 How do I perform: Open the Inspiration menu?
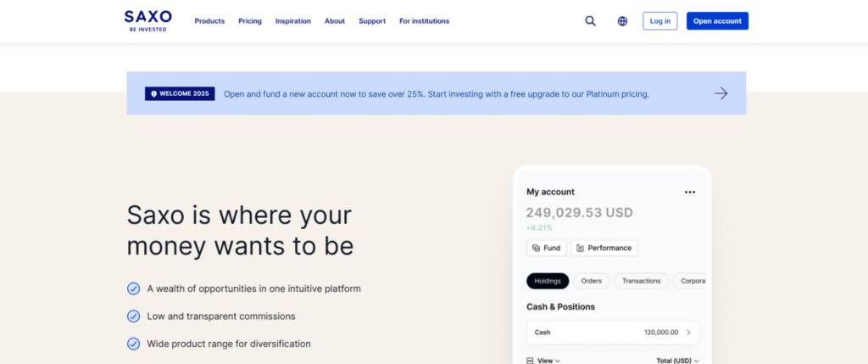click(x=293, y=21)
